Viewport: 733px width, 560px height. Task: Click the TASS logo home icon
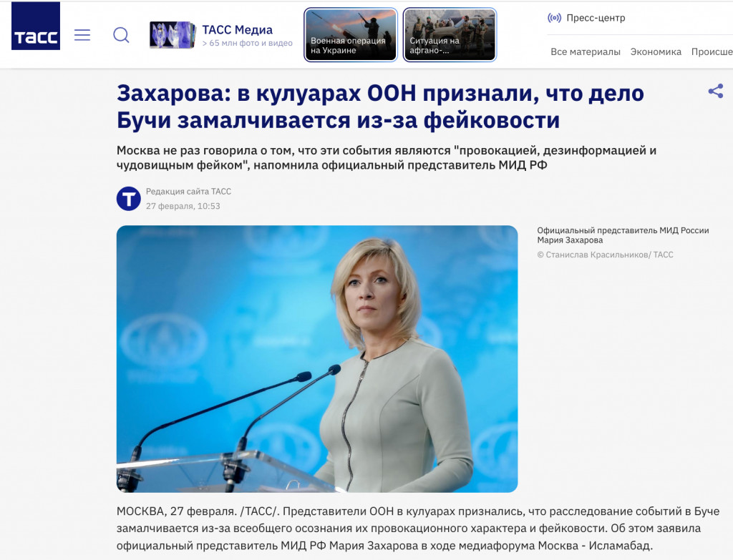click(36, 26)
